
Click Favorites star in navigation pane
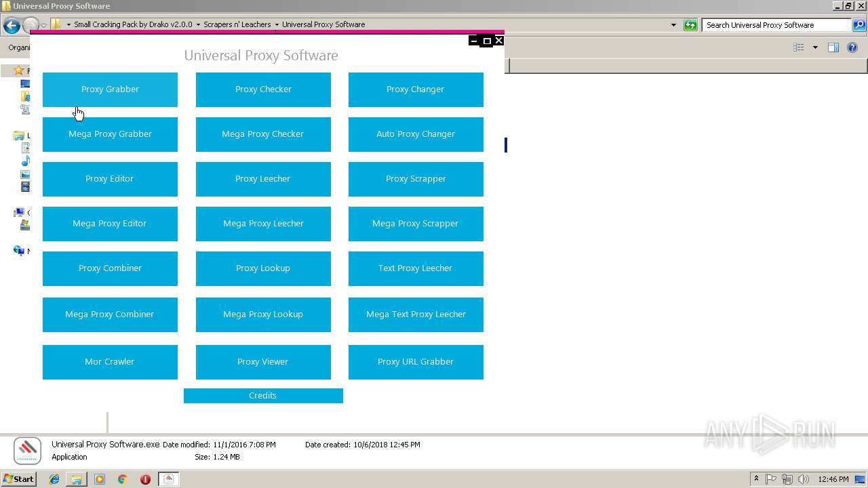pyautogui.click(x=19, y=70)
